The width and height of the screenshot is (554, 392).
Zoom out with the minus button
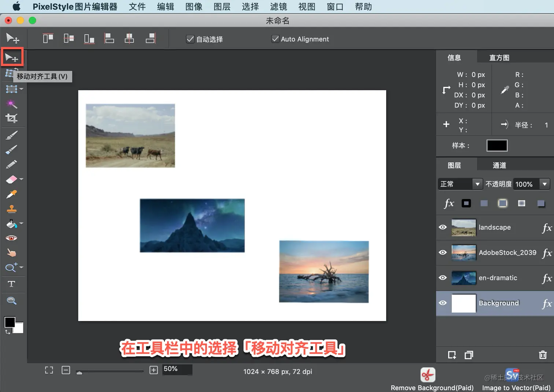pos(66,370)
